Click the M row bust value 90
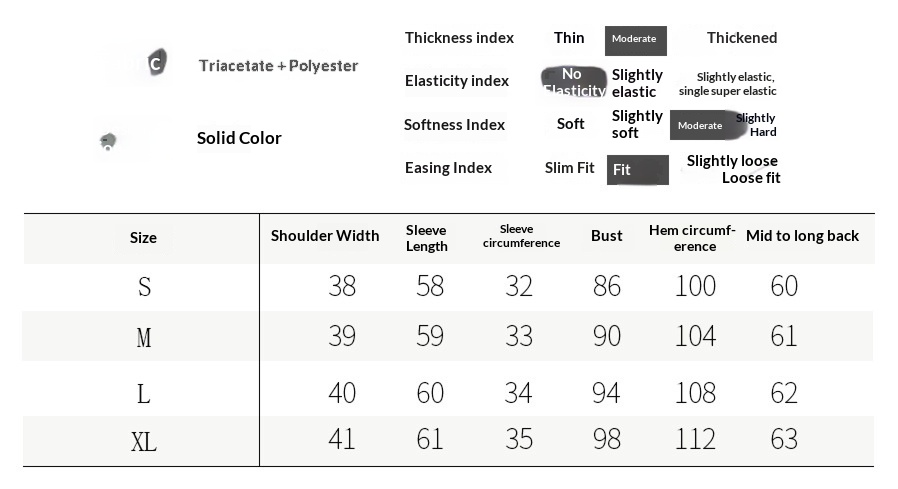This screenshot has width=898, height=489. pos(606,336)
